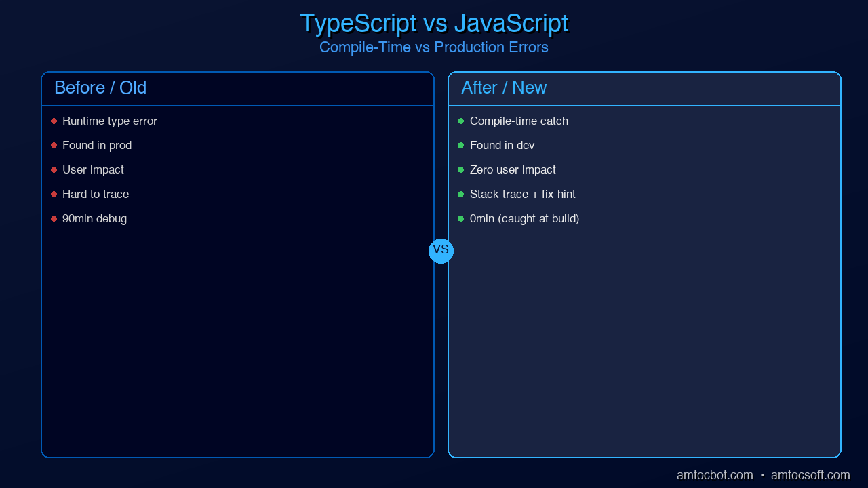Select the "Zero user impact" bullet
Screen dimensions: 868x488
click(x=507, y=170)
